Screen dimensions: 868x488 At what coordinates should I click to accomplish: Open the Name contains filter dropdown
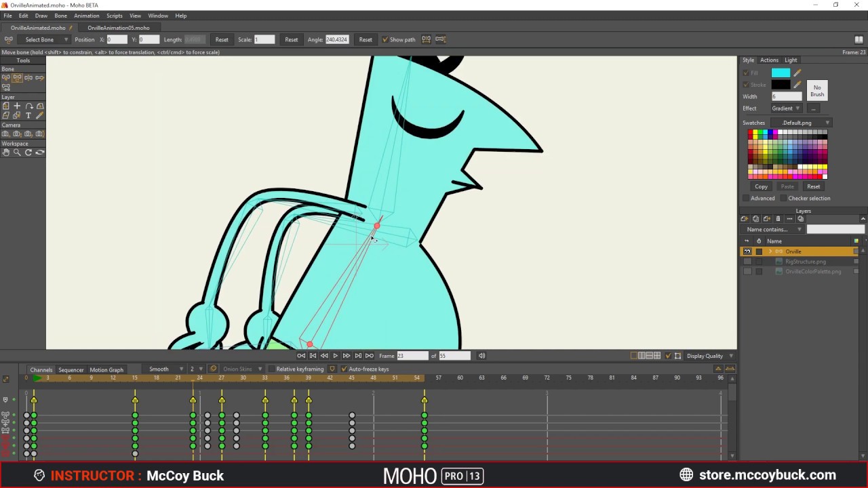pos(774,230)
